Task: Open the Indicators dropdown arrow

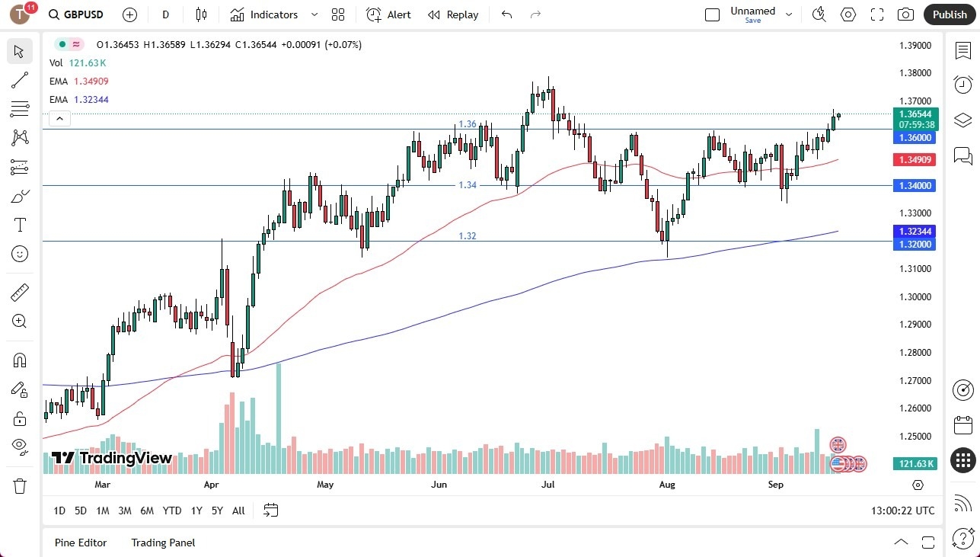Action: click(313, 14)
